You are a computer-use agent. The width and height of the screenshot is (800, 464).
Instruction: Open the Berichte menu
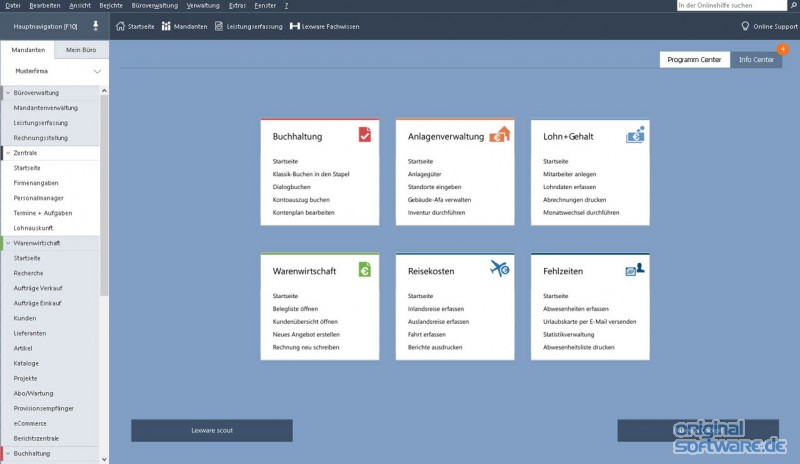(111, 5)
